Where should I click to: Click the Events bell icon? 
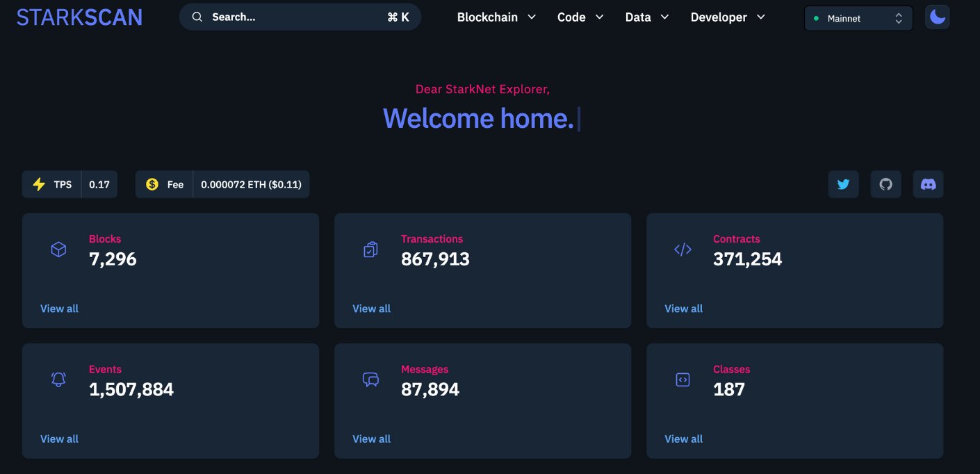(x=58, y=379)
